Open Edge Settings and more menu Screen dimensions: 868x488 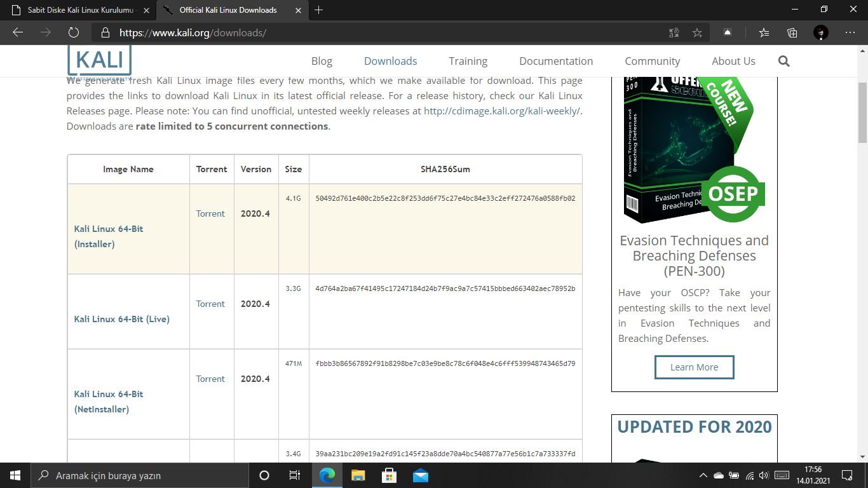(850, 32)
